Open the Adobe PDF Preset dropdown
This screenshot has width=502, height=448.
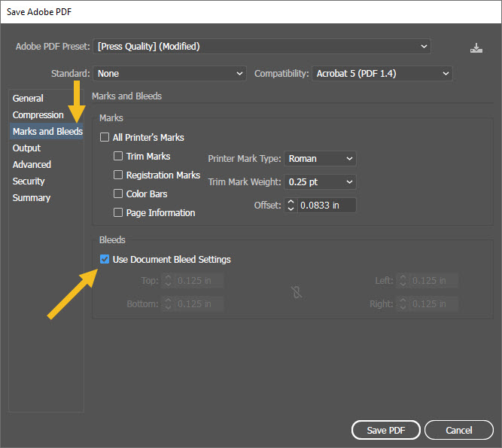coord(262,47)
